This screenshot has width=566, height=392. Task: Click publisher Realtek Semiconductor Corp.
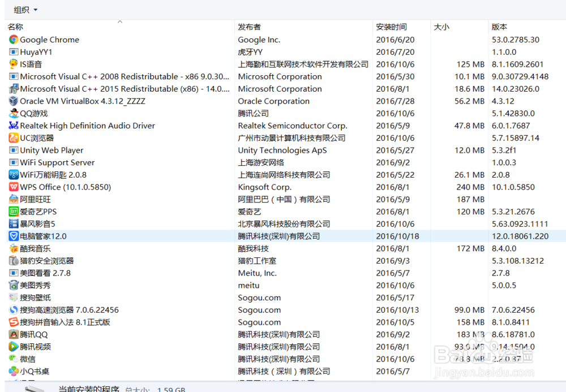pos(293,126)
